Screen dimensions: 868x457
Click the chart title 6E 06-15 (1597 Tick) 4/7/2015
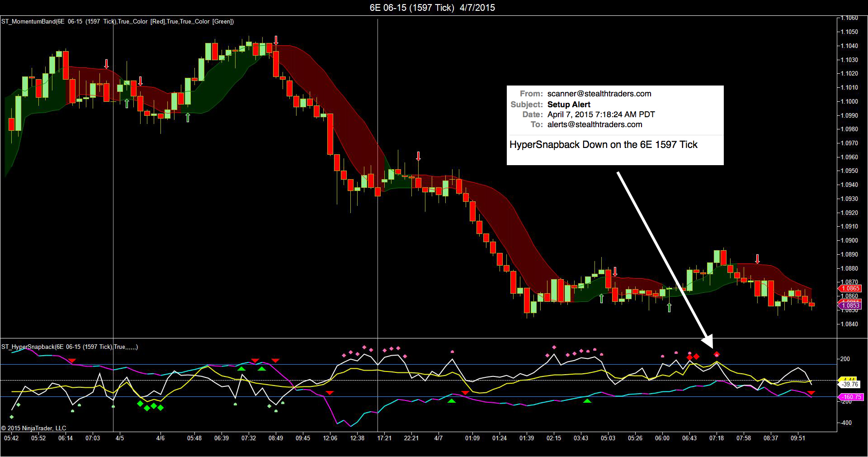[432, 7]
